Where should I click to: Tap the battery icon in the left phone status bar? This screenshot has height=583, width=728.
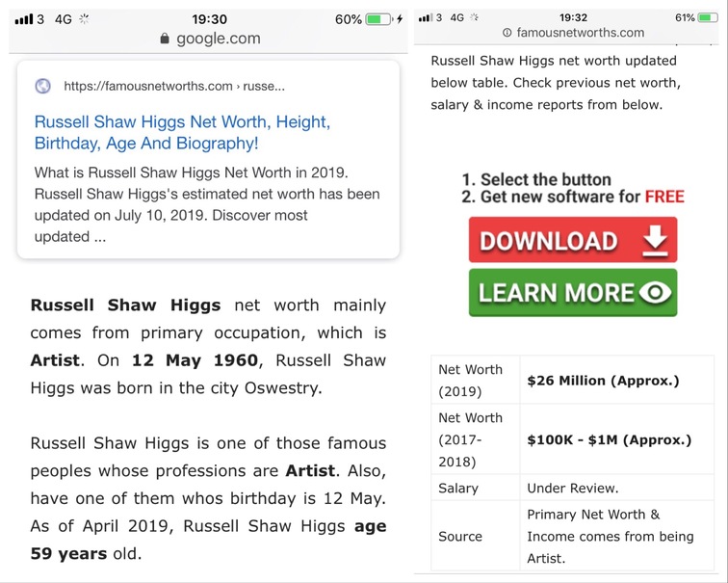[x=377, y=19]
